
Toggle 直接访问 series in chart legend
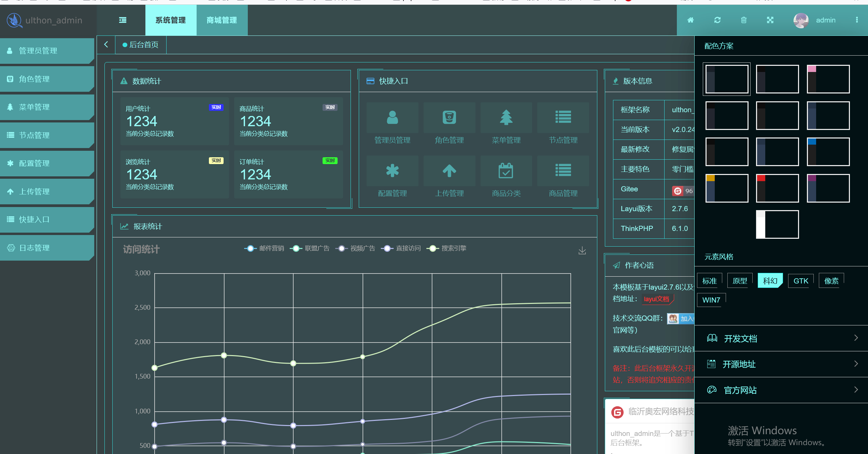401,248
